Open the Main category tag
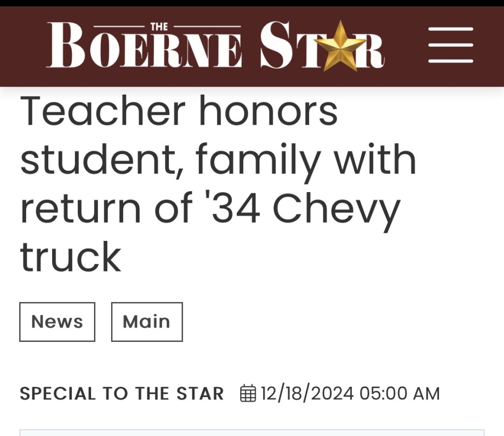The image size is (504, 436). (147, 322)
